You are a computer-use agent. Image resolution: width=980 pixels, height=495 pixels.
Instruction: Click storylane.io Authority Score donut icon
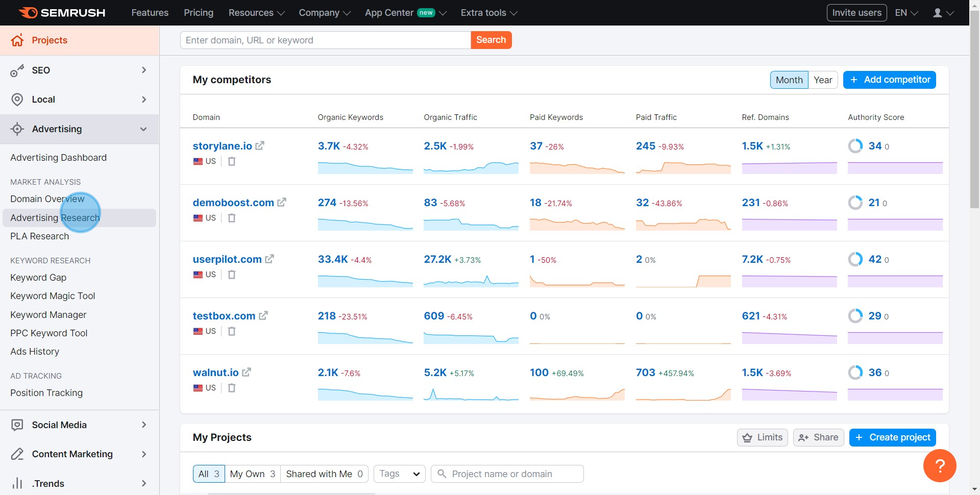[855, 146]
